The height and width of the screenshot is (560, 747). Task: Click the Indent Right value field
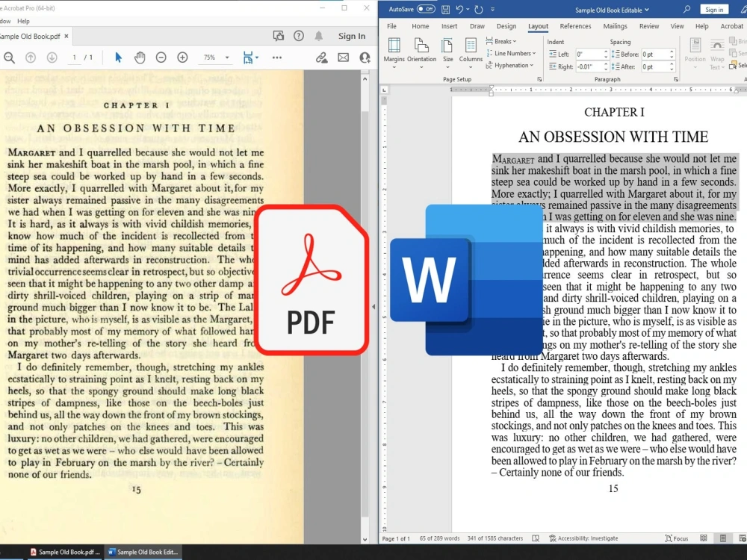pos(589,66)
